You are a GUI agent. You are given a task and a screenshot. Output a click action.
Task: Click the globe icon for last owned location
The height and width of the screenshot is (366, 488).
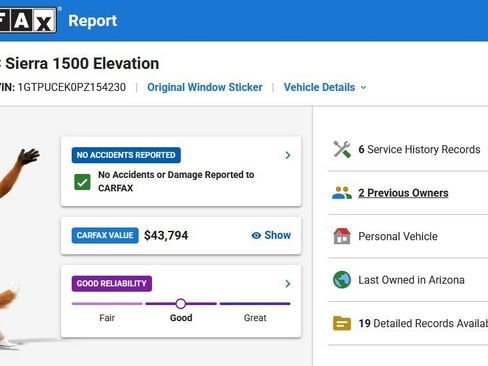coord(342,280)
